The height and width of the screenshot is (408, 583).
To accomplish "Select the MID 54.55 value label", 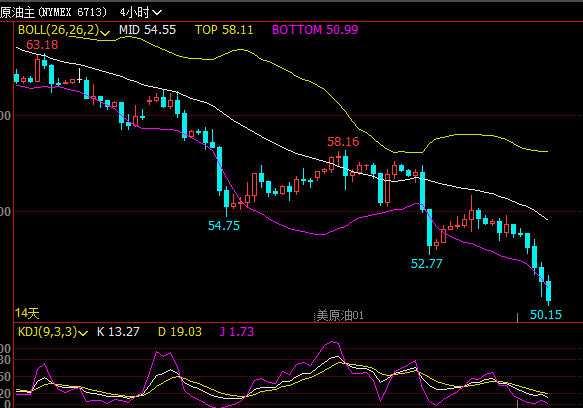I will pos(147,30).
